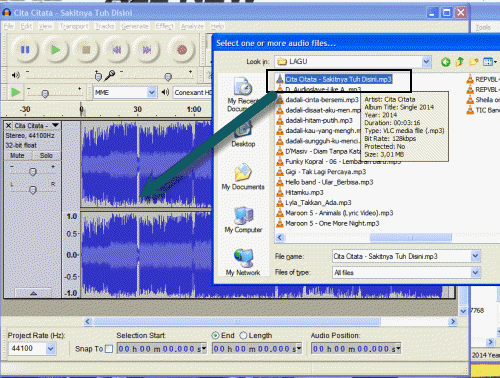Select the End radio button

[x=215, y=335]
